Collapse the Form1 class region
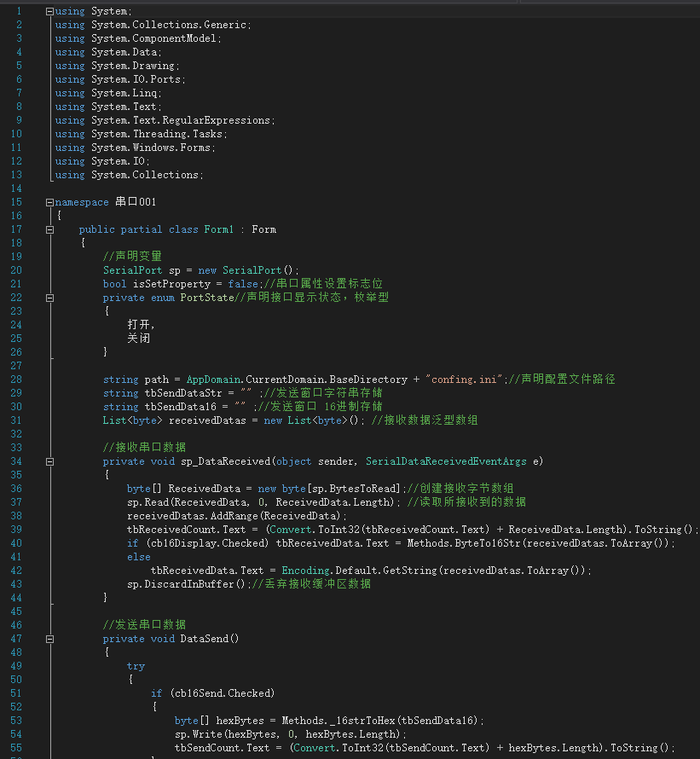The image size is (700, 759). tap(49, 230)
